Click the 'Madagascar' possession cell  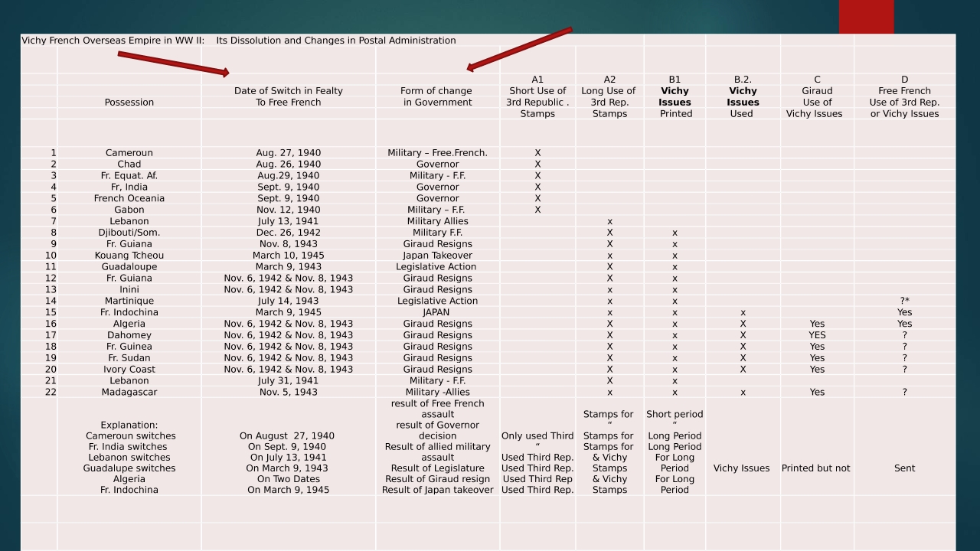click(x=129, y=393)
